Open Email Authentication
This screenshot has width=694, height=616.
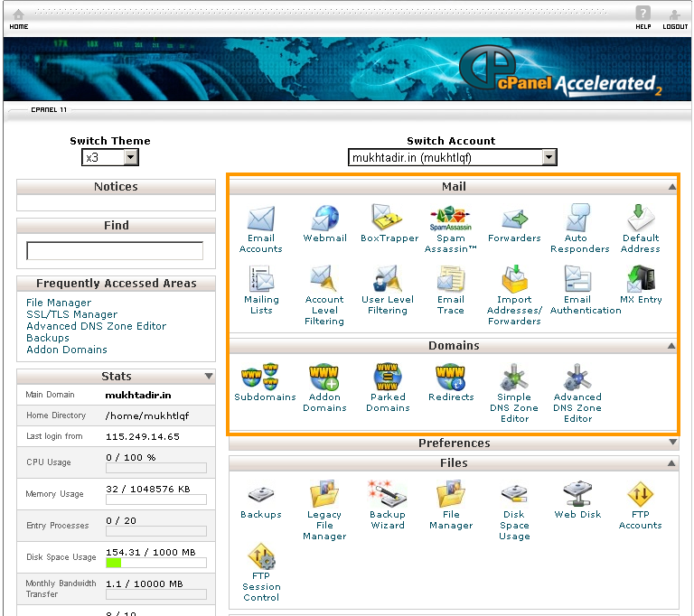[x=577, y=279]
